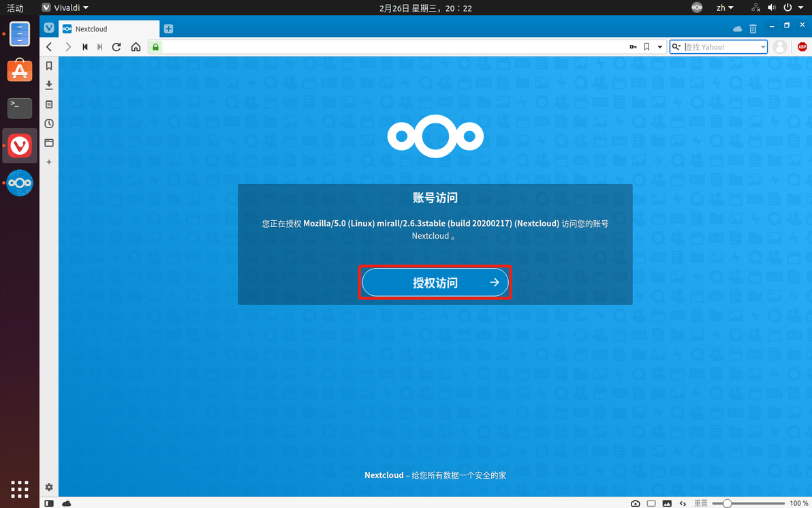Click the sync status cloud in status bar

66,503
